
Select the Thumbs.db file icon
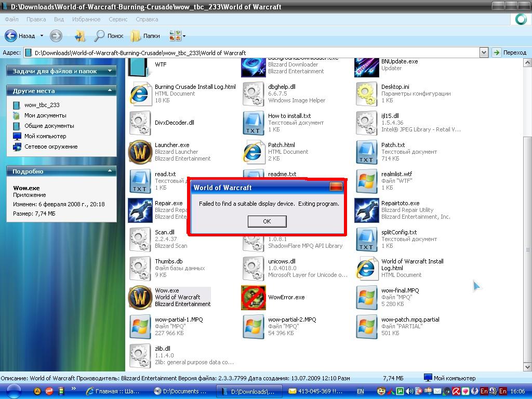point(139,269)
